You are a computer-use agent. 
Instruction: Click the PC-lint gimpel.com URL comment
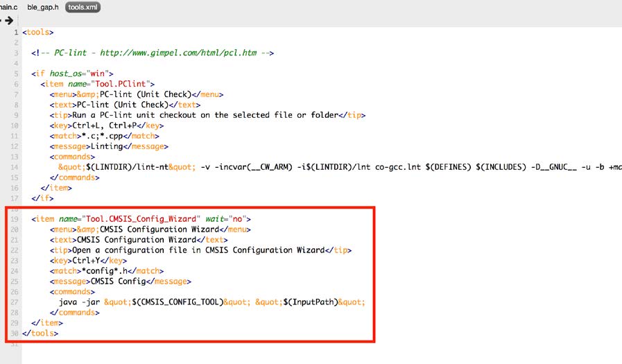pos(153,53)
